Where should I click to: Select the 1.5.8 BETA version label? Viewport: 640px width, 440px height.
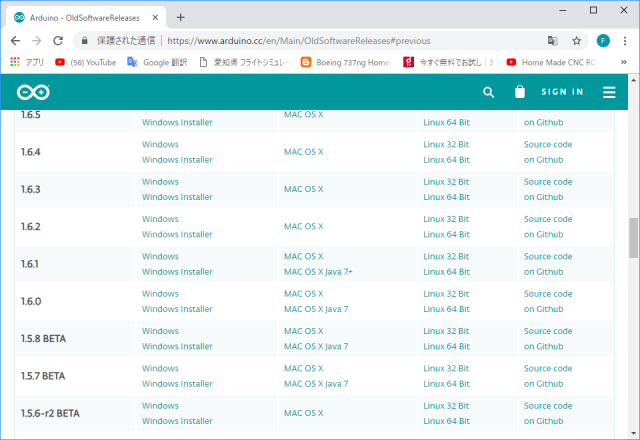click(43, 339)
